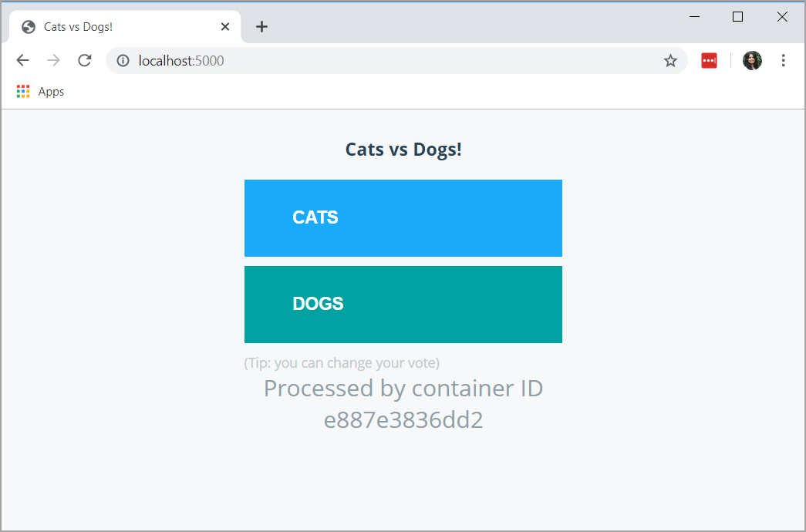Open a new browser tab

coord(261,26)
